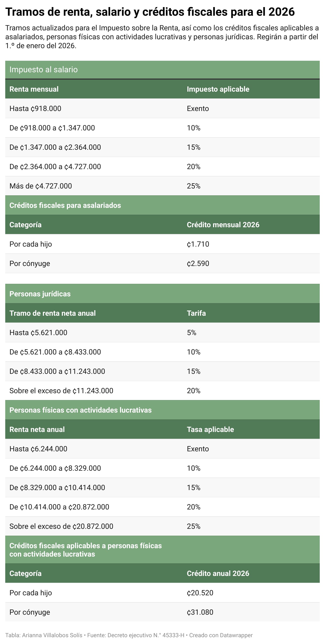This screenshot has width=325, height=644.
Task: Click 'Sobre el exceso de ₡11.243.000' row
Action: pos(61,391)
